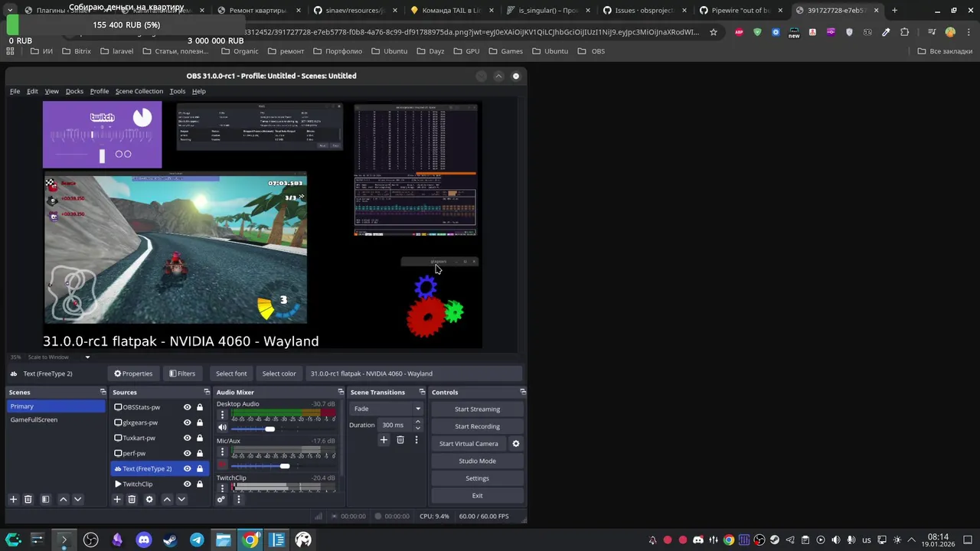Enable Studio Mode

[x=477, y=461]
